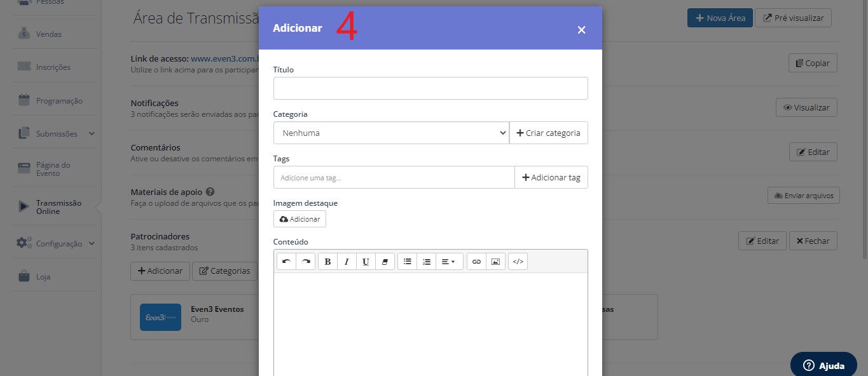This screenshot has height=376, width=868.
Task: Insert a numbered list in editor
Action: point(427,262)
